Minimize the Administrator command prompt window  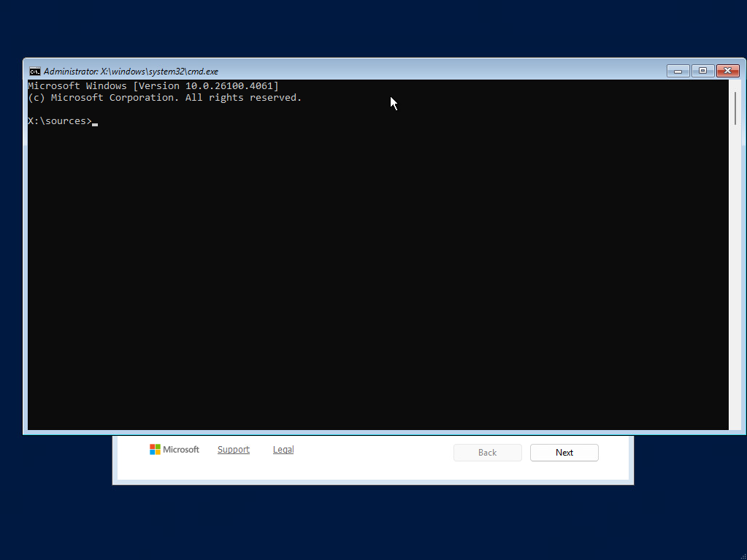678,71
